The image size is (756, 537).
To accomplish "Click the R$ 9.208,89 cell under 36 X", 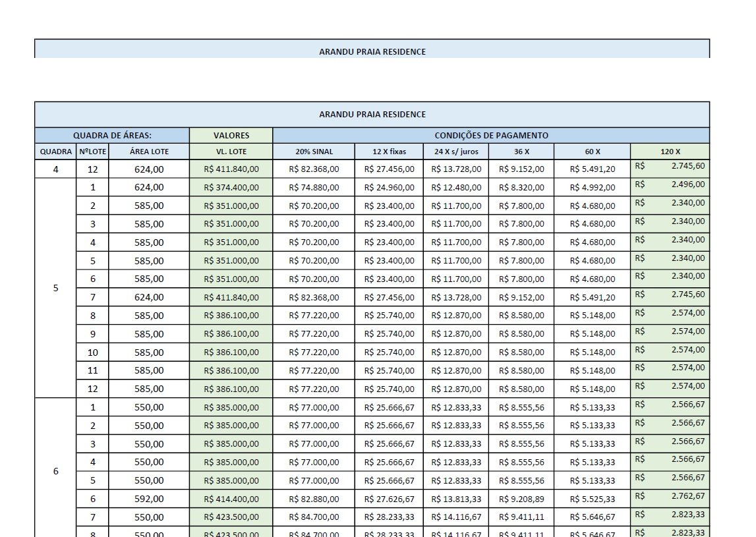I will 521,499.
